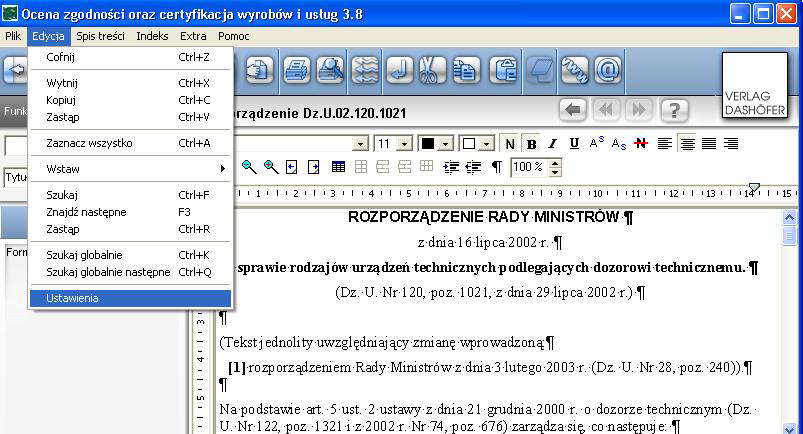Click the white background color swatch
Image resolution: width=803 pixels, height=434 pixels.
469,144
